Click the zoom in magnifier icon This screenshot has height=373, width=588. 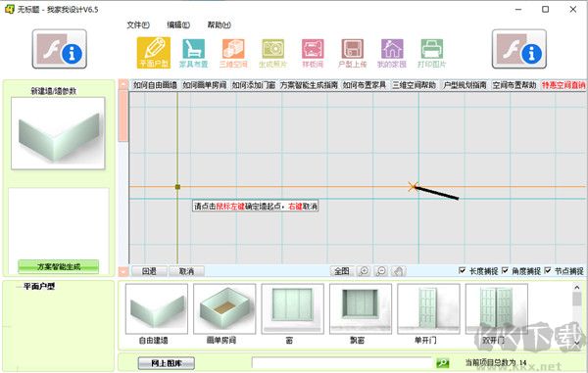click(x=364, y=271)
